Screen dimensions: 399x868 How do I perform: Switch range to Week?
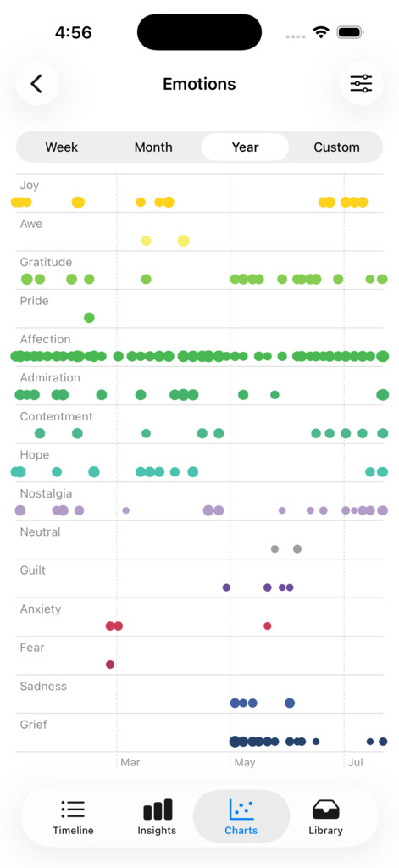tap(62, 147)
